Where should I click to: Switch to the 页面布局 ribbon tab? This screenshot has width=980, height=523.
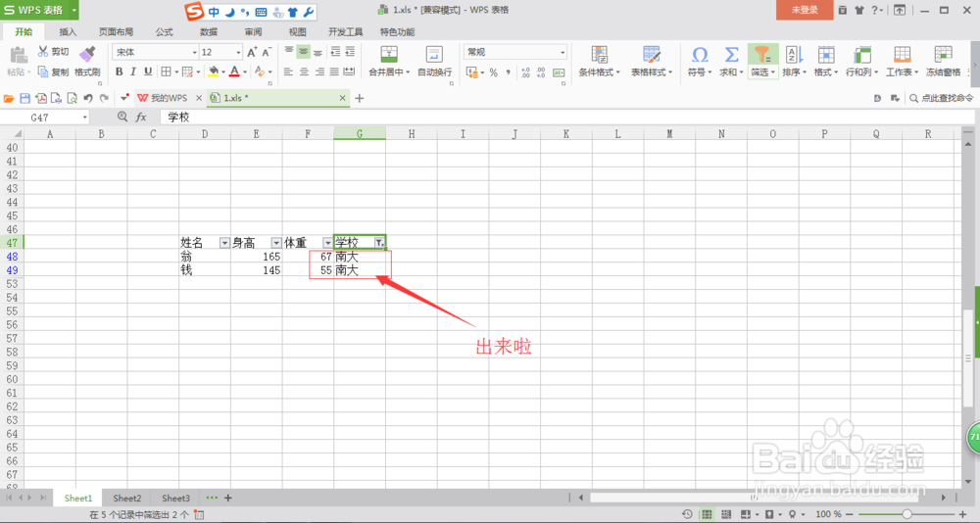[117, 32]
